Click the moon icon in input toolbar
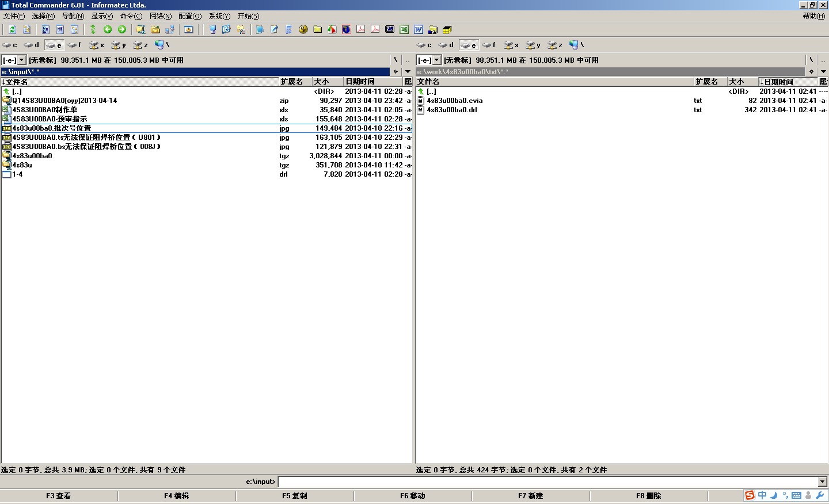This screenshot has height=504, width=829. click(774, 495)
